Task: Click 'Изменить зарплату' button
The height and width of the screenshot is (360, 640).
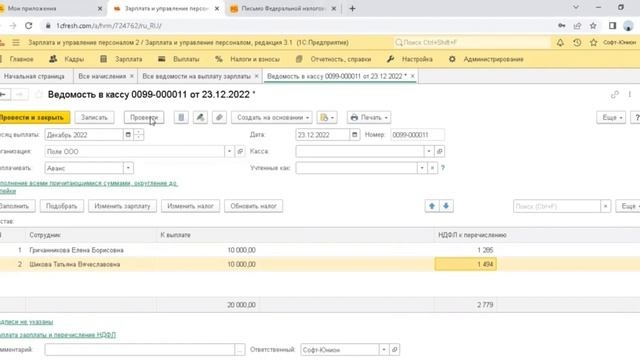Action: pyautogui.click(x=122, y=206)
